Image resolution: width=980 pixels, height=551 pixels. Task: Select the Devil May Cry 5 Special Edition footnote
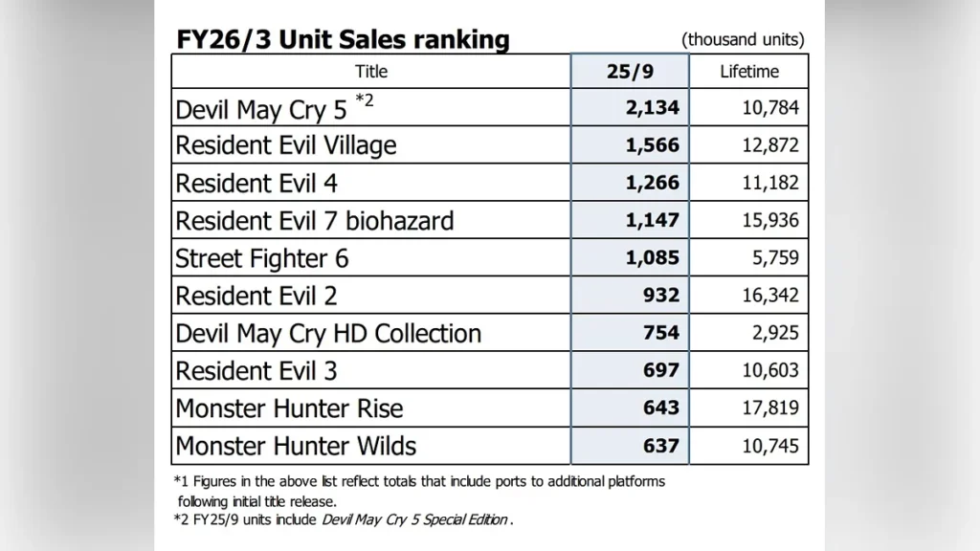[x=416, y=520]
